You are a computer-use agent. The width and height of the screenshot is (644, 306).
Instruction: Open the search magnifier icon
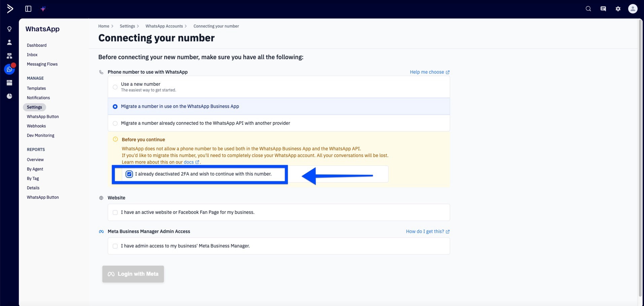[x=588, y=9]
